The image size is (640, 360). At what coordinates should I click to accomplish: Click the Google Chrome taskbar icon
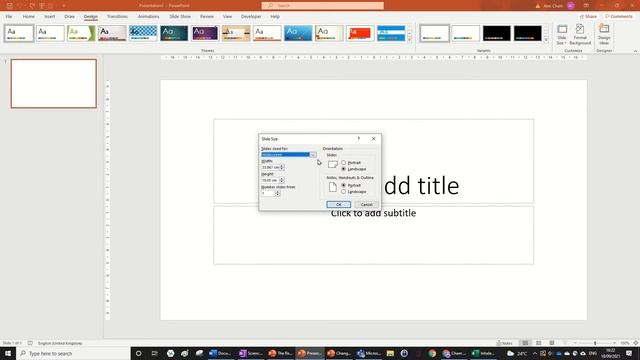pos(432,353)
